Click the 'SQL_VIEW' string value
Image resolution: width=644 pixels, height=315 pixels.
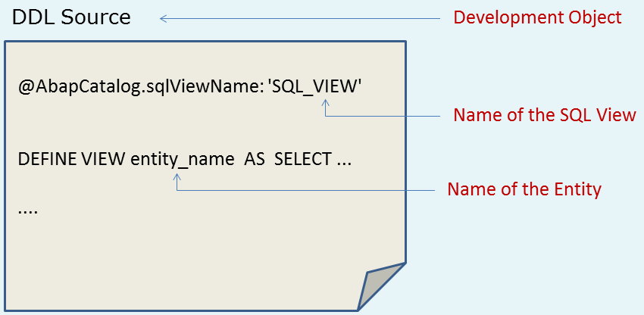(x=314, y=87)
